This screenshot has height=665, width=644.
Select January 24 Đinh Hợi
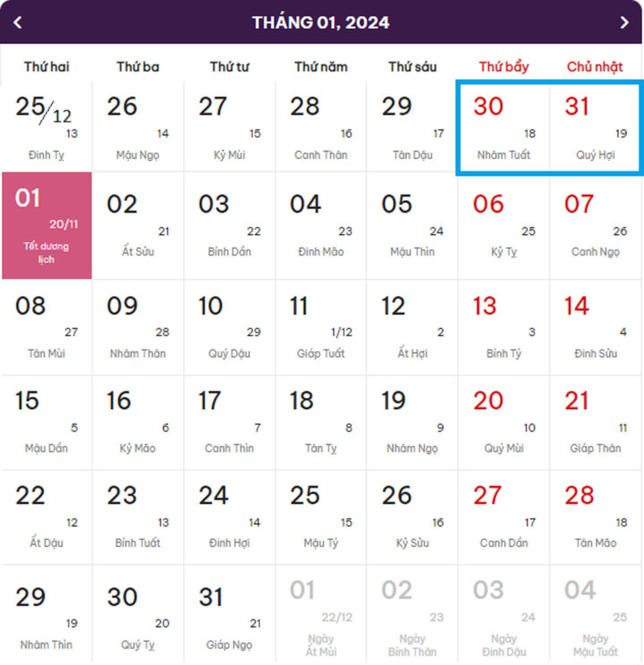tap(230, 518)
